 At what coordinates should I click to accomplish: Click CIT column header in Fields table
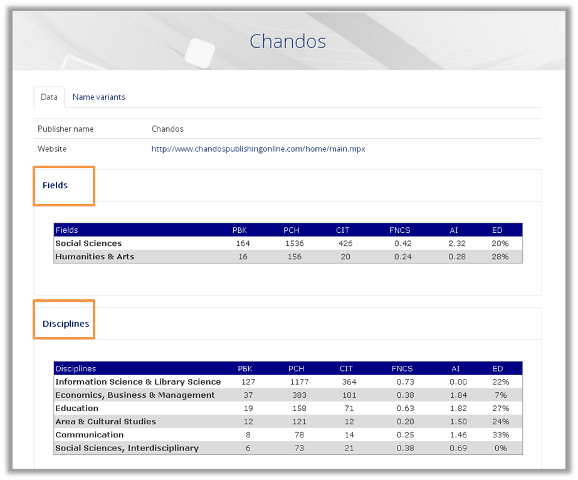click(342, 230)
